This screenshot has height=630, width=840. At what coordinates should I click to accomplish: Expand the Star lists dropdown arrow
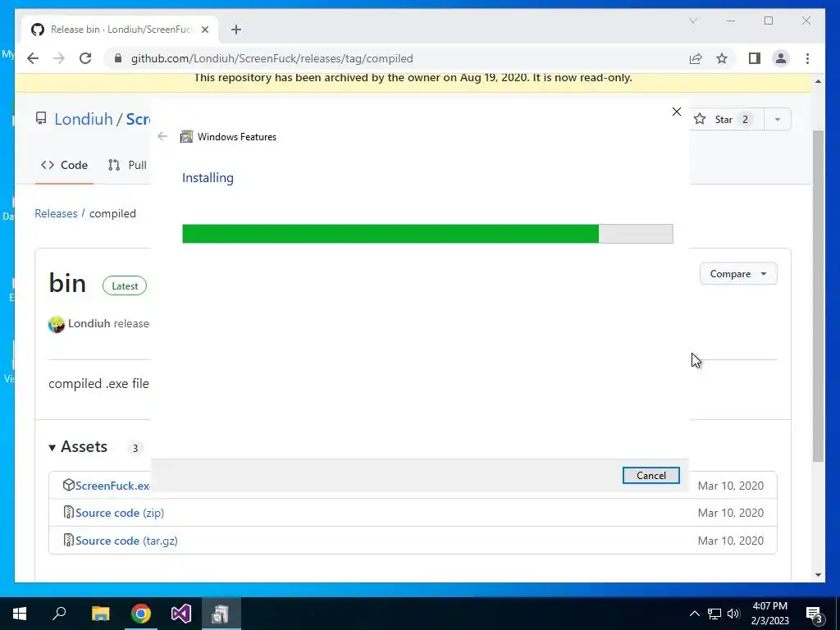point(778,119)
